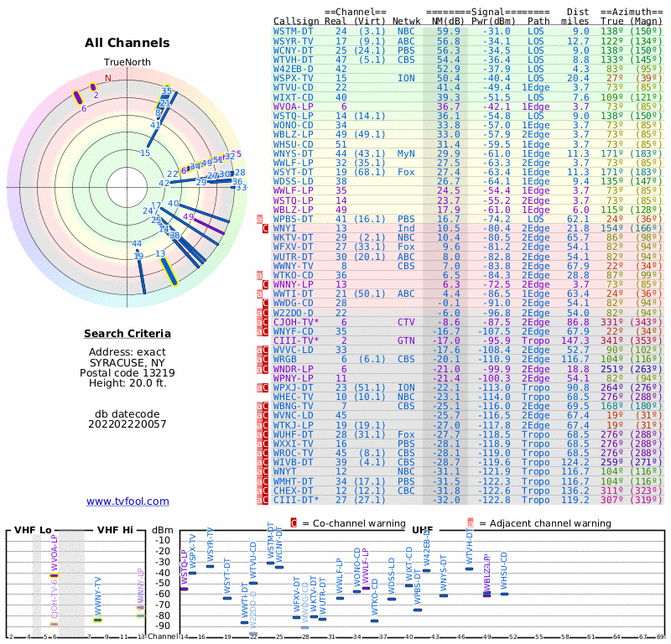Click the Postal code 13219 text

tap(127, 372)
